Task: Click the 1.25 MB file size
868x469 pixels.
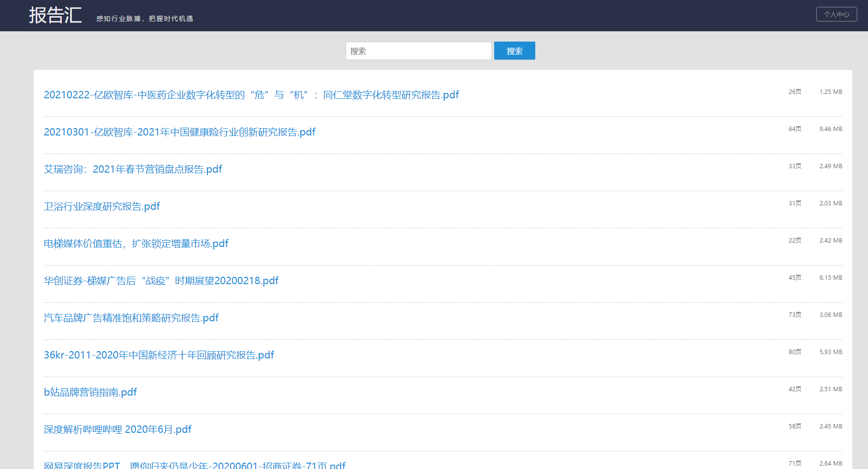Action: [831, 92]
